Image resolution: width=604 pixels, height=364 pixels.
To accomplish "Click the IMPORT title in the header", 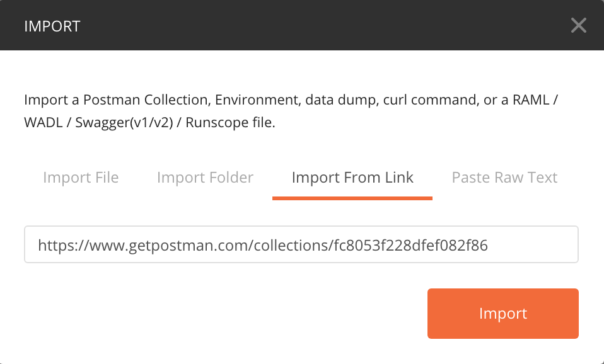I will [x=52, y=26].
